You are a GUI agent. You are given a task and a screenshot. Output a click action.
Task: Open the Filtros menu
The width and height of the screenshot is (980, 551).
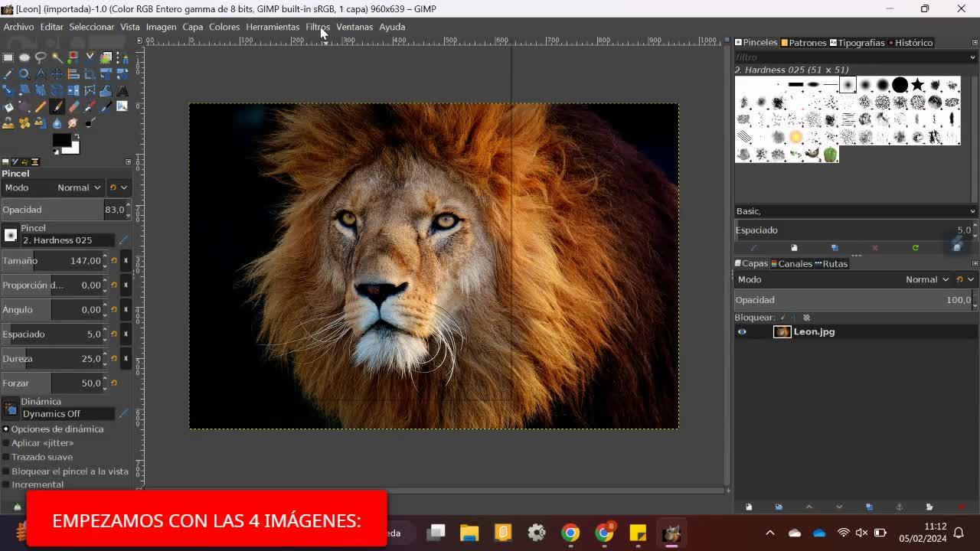coord(317,27)
